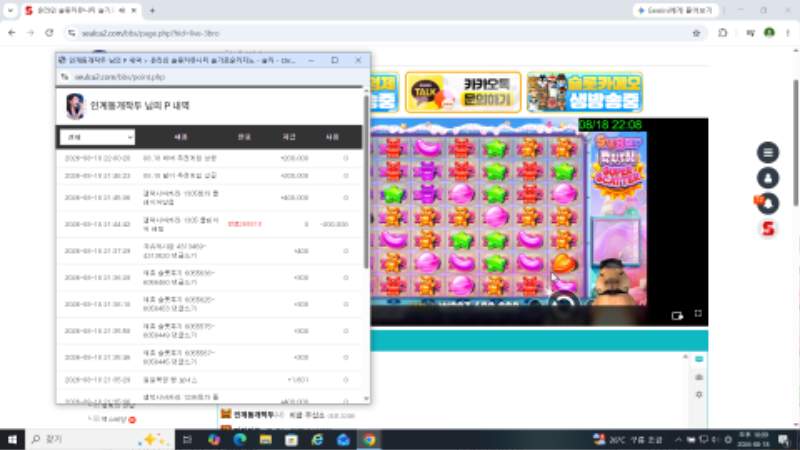800x450 pixels.
Task: Open the Windows notification center
Action: click(784, 439)
